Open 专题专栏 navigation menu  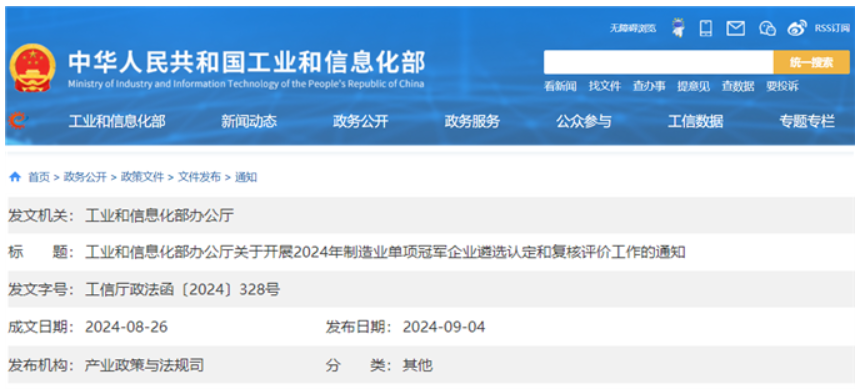pyautogui.click(x=807, y=121)
